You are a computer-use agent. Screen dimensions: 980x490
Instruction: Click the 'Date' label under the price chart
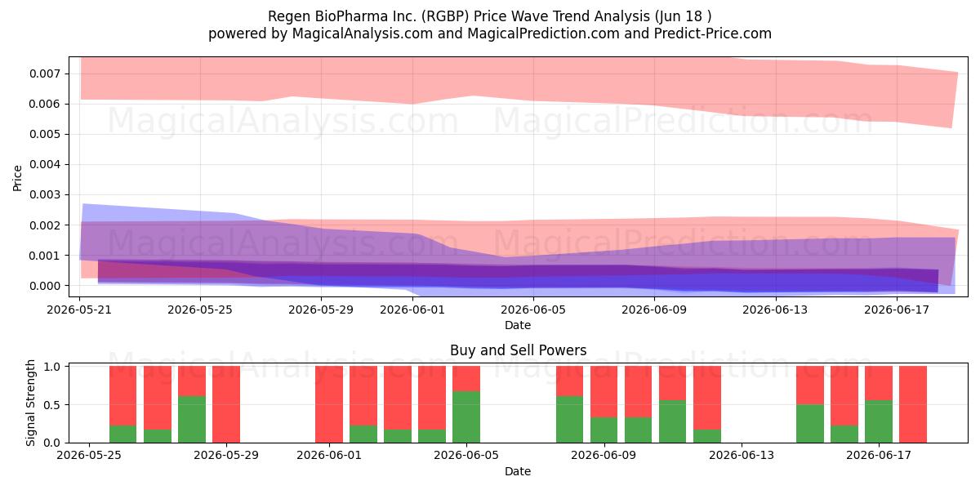coord(518,325)
